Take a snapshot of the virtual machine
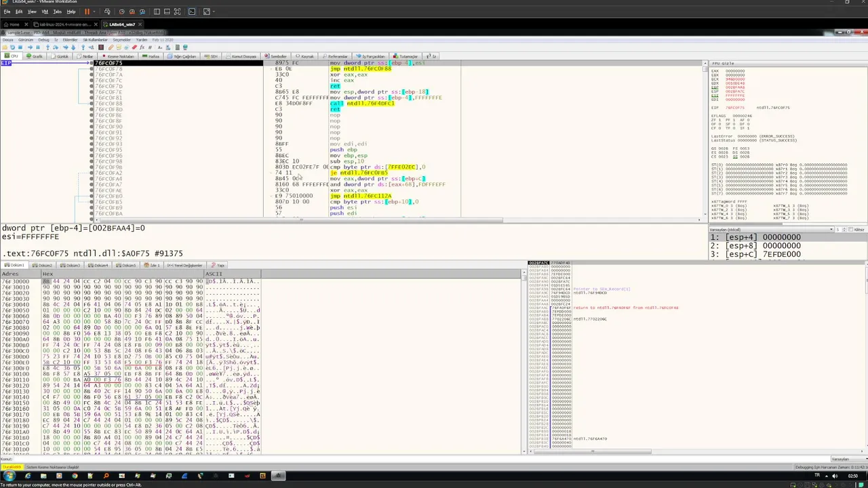 point(121,12)
